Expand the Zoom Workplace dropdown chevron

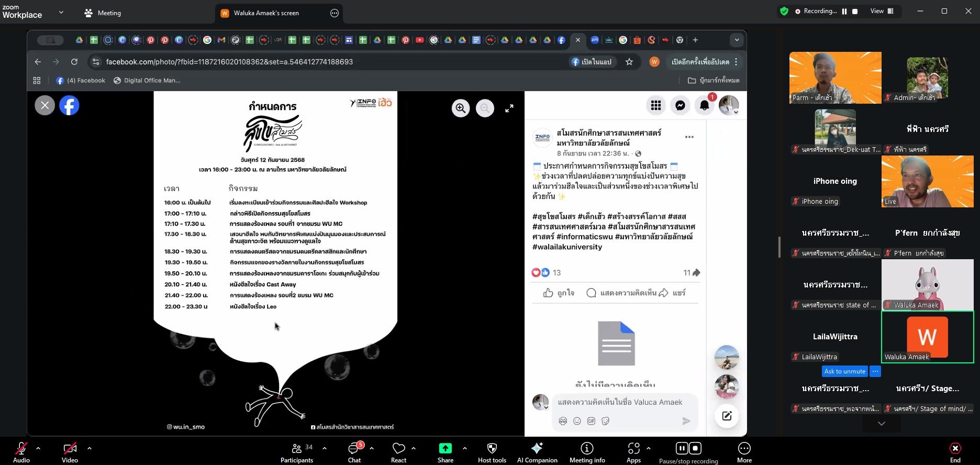61,13
